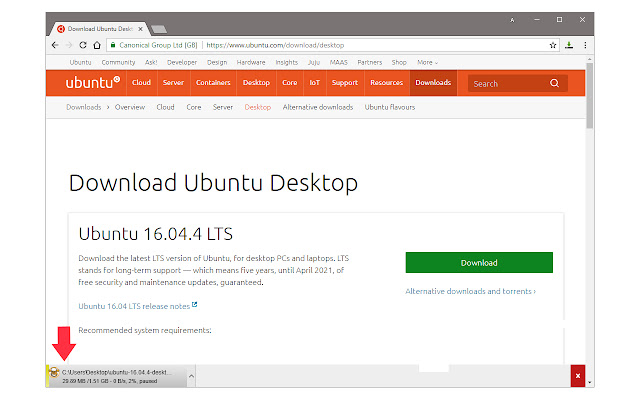Expand the More dropdown in top bar
Screen dimensions: 640x400
coord(427,62)
